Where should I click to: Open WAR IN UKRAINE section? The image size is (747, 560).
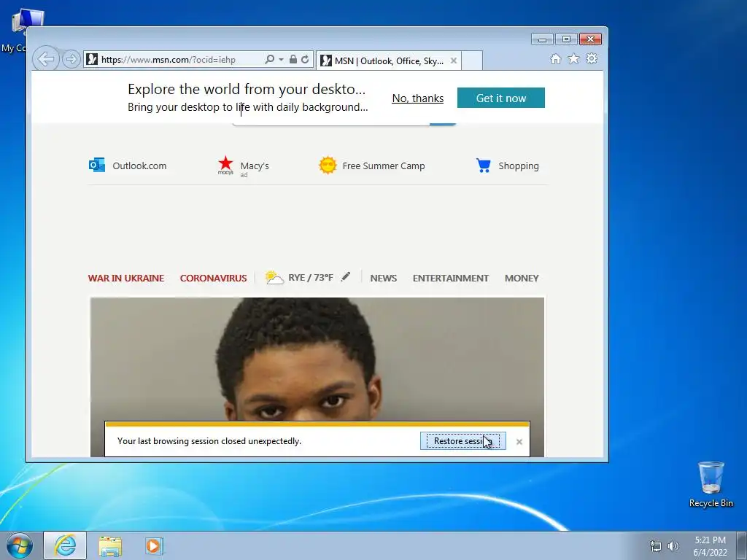pyautogui.click(x=125, y=278)
